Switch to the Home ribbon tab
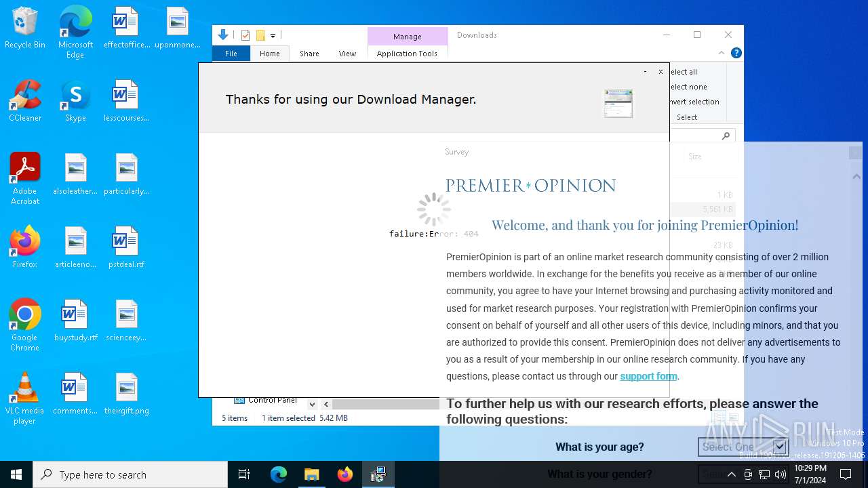The height and width of the screenshot is (488, 868). (270, 54)
